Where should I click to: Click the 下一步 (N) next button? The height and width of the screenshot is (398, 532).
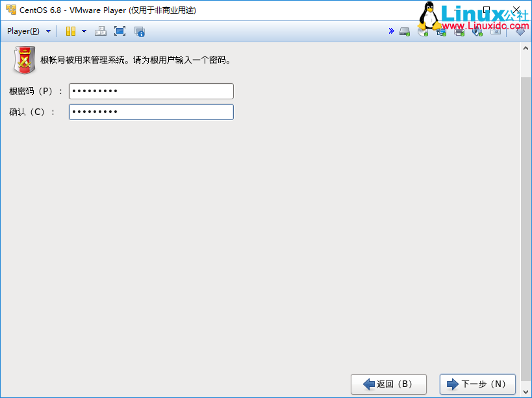pos(477,384)
